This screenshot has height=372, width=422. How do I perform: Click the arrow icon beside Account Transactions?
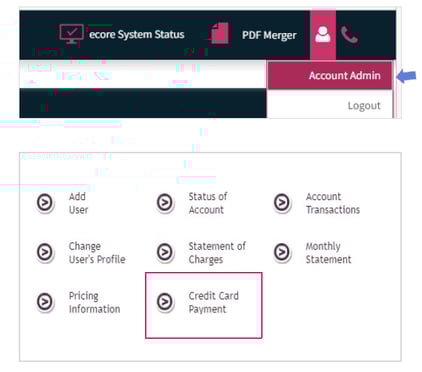tap(282, 202)
